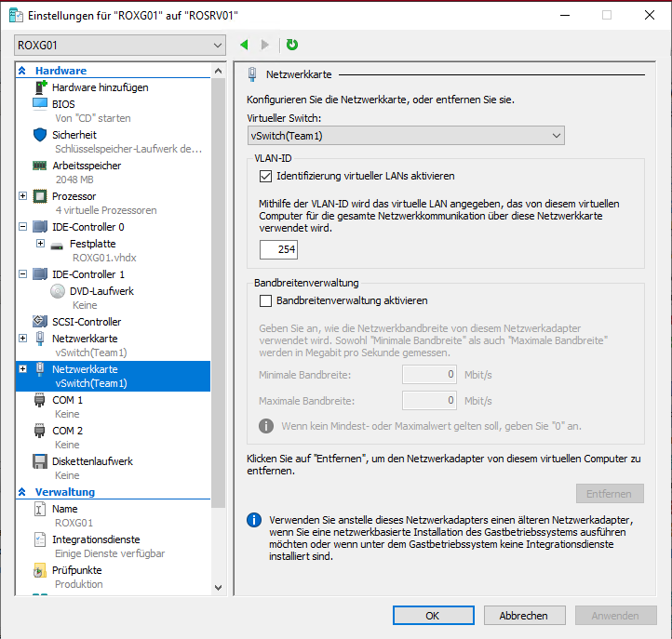Click the "ROXG01.vhdx" text
672x639 pixels.
[x=104, y=258]
